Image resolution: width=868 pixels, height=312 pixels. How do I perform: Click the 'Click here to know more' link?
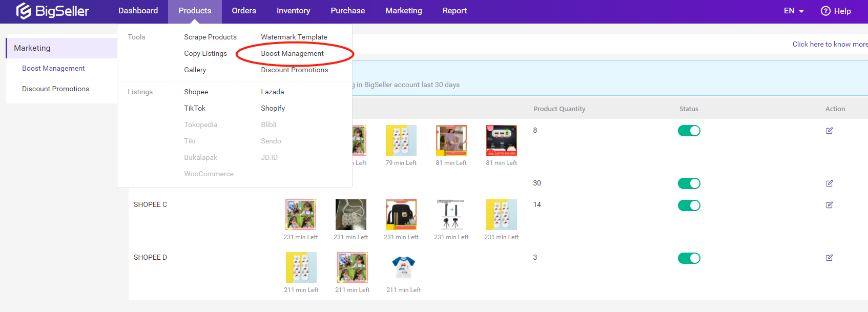click(830, 44)
